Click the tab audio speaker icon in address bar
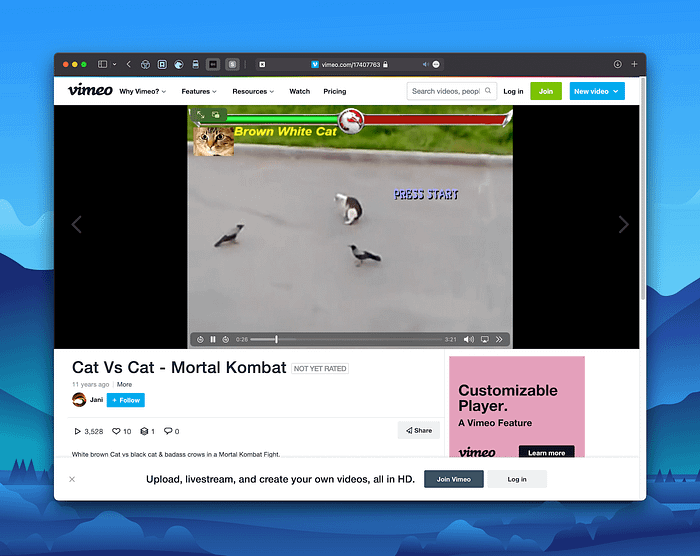This screenshot has height=556, width=700. tap(425, 64)
